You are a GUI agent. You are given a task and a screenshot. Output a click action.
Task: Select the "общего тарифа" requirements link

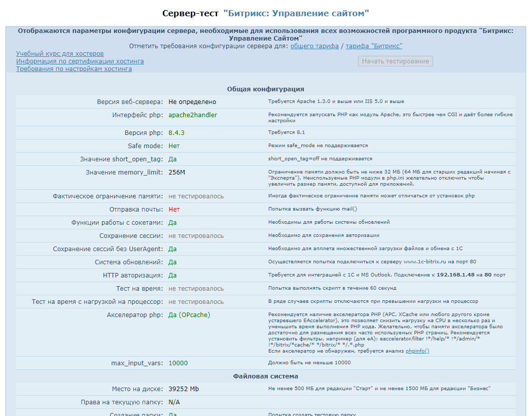(314, 46)
